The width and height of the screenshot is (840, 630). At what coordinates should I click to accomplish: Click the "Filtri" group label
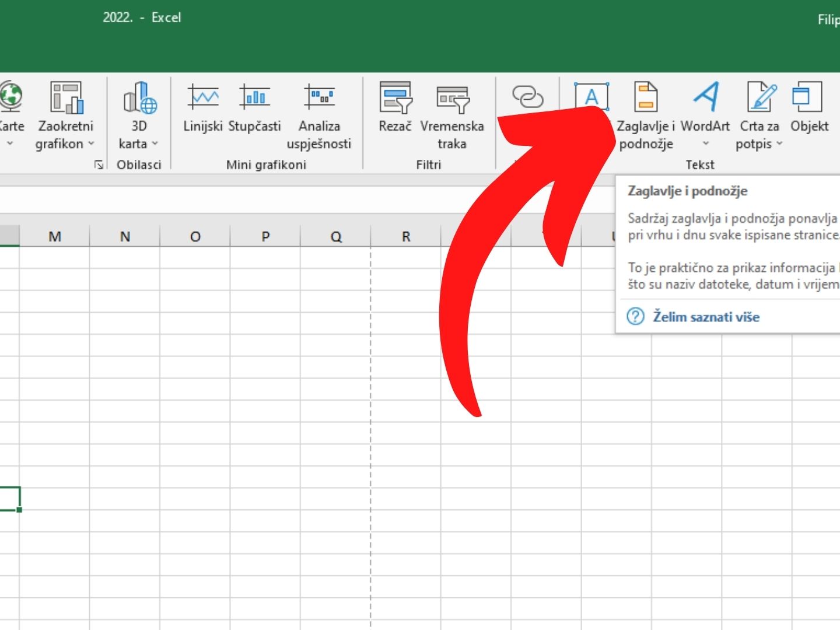[429, 165]
